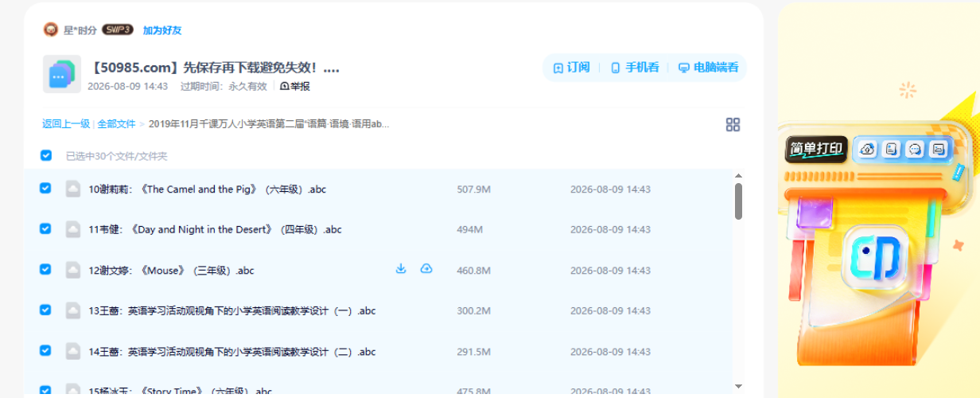Uncheck the select-all files checkbox
This screenshot has height=398, width=980.
[x=46, y=155]
